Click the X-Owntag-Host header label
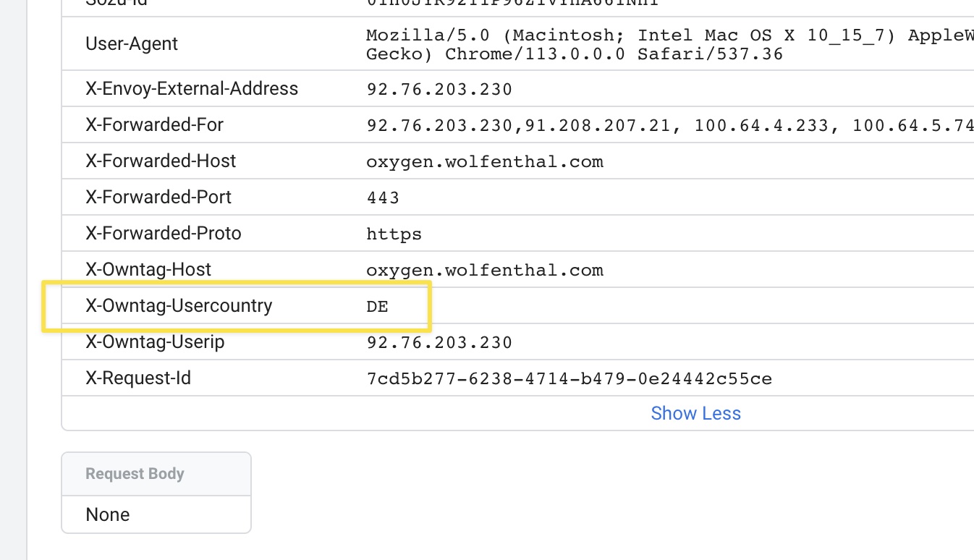 point(148,269)
